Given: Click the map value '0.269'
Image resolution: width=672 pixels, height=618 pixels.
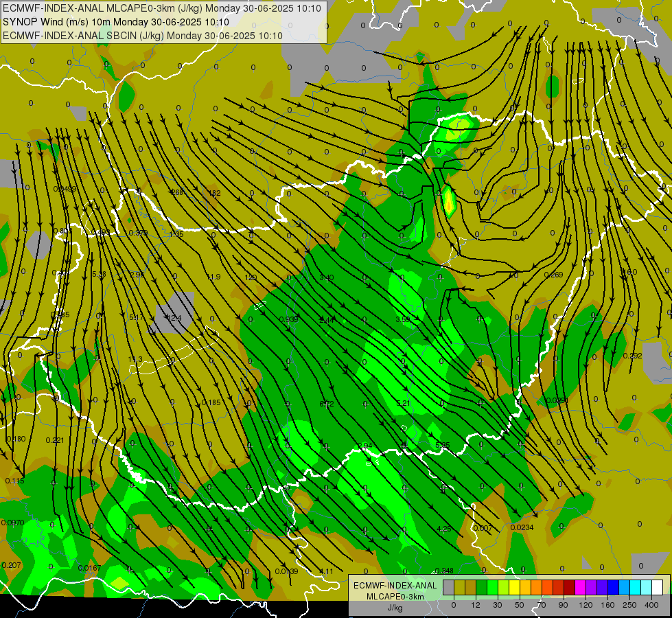Looking at the screenshot, I should 554,275.
